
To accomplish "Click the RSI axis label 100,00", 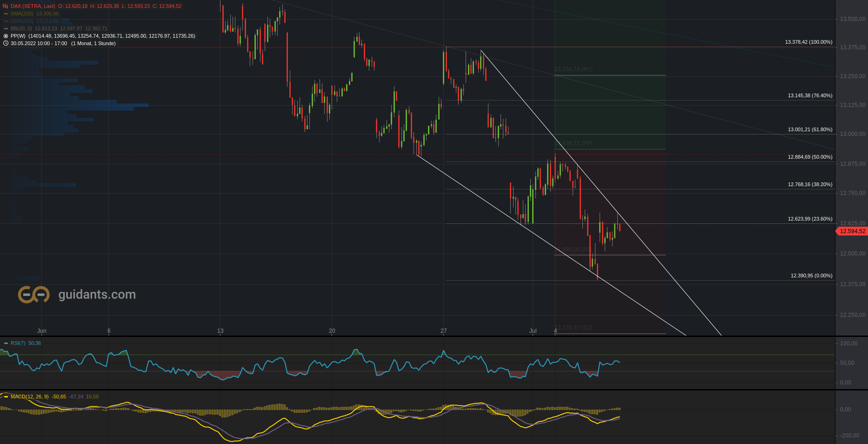I will coord(849,343).
